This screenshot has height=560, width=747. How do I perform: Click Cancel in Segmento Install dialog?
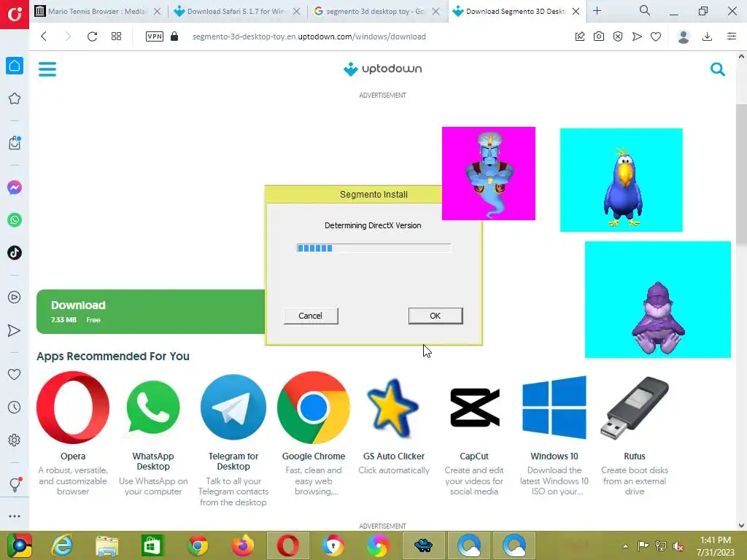(x=311, y=316)
